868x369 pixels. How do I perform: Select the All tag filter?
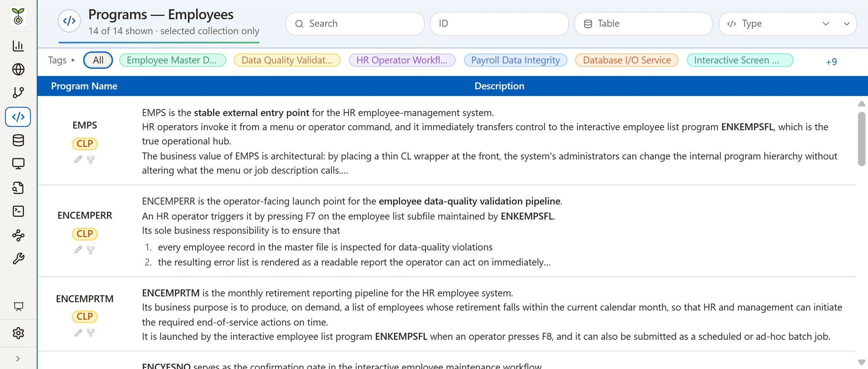(98, 60)
